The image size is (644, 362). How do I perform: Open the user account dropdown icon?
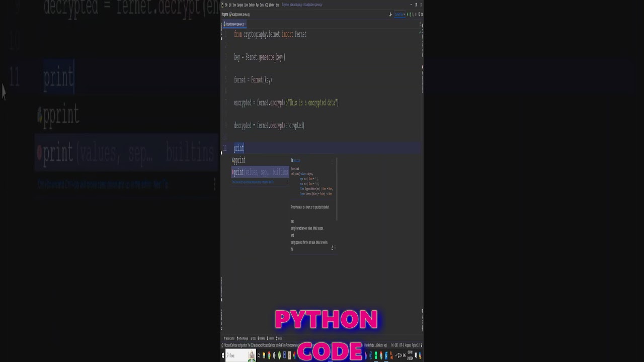390,15
